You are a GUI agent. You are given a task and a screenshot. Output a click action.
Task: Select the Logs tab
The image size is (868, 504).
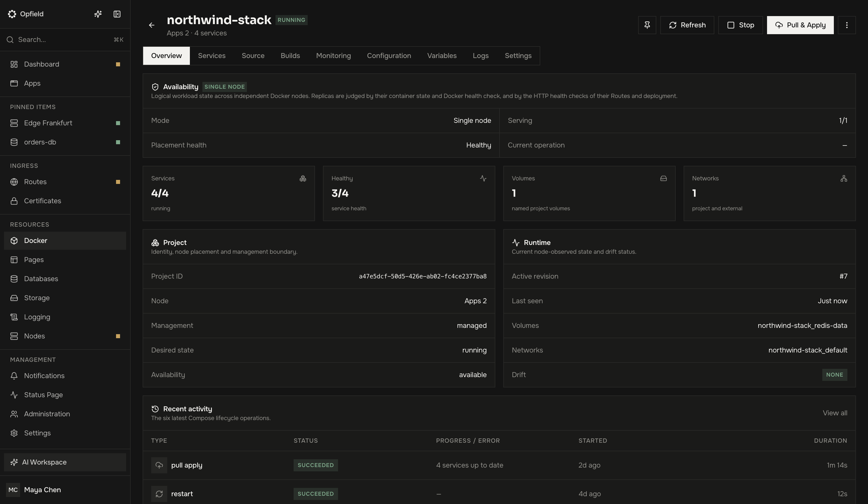(x=480, y=56)
